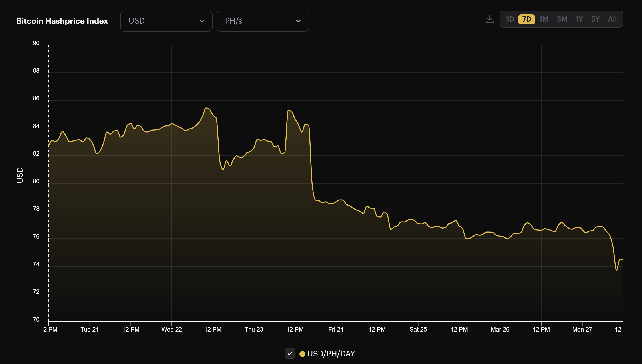The image size is (642, 364).
Task: Click the 72 value on Y axis
Action: click(36, 292)
